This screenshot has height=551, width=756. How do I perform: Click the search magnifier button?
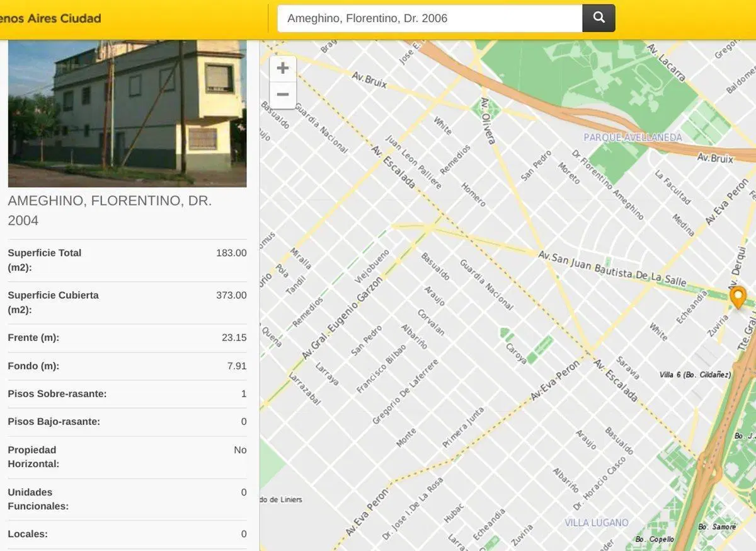(x=598, y=18)
